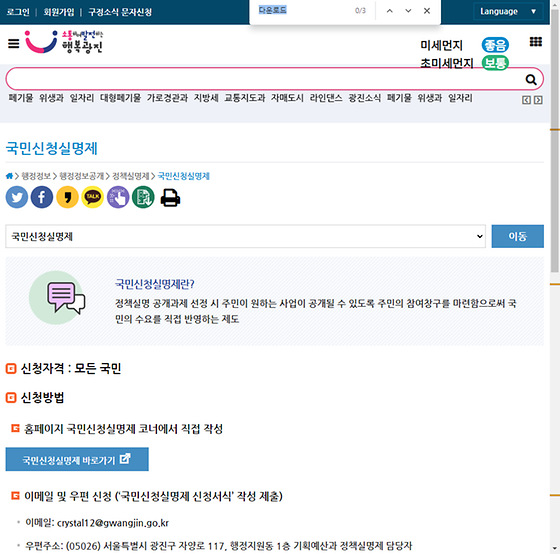
Task: Click the purple hand pointer icon
Action: point(118,197)
